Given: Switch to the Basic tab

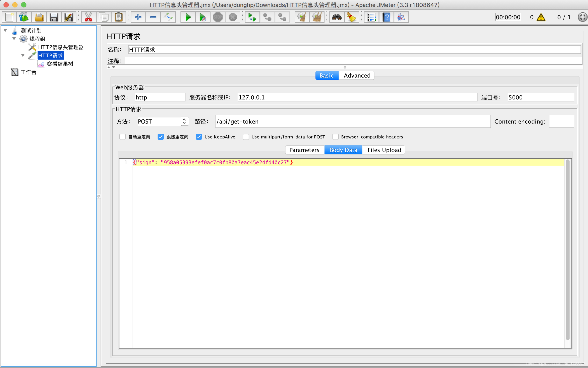Looking at the screenshot, I should [x=327, y=75].
